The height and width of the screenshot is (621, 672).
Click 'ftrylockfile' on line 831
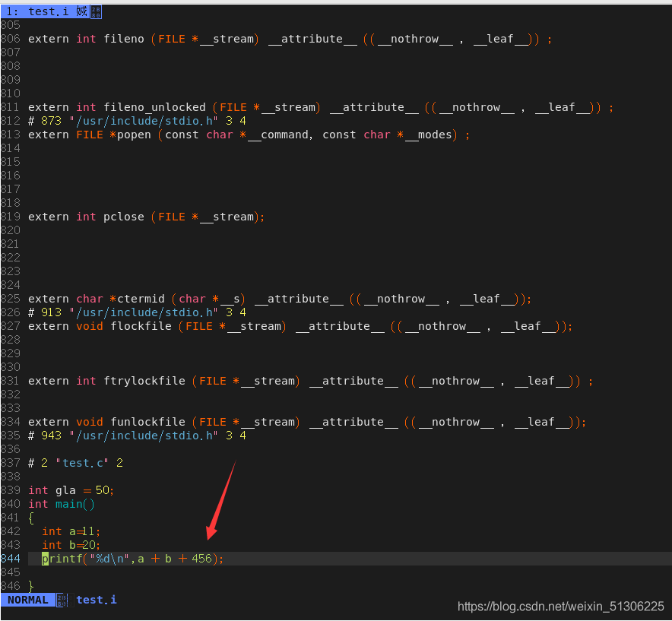point(144,381)
